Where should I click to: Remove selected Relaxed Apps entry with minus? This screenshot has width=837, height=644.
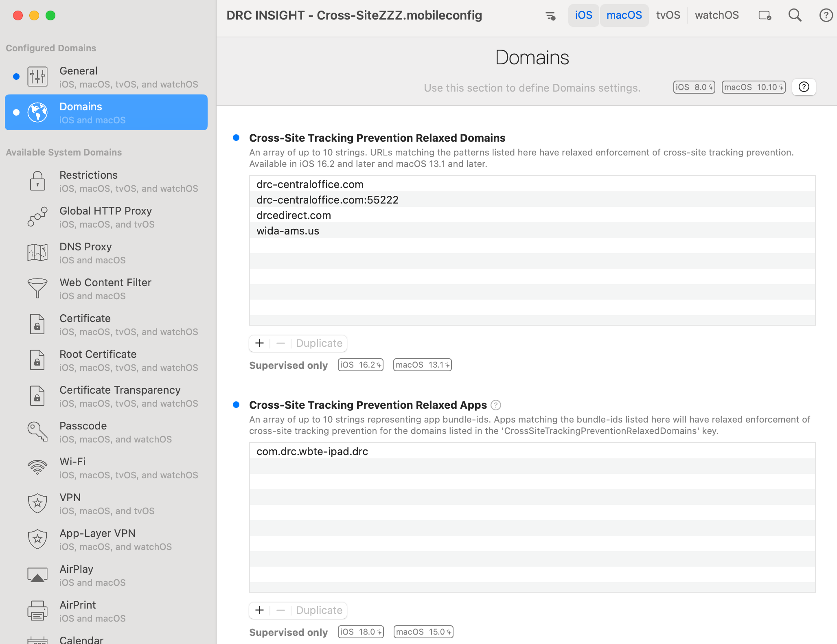click(280, 610)
